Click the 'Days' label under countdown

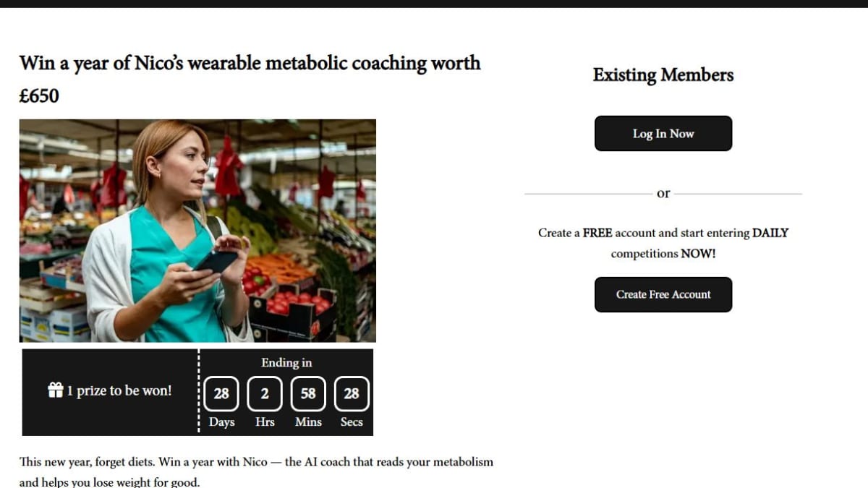tap(221, 421)
